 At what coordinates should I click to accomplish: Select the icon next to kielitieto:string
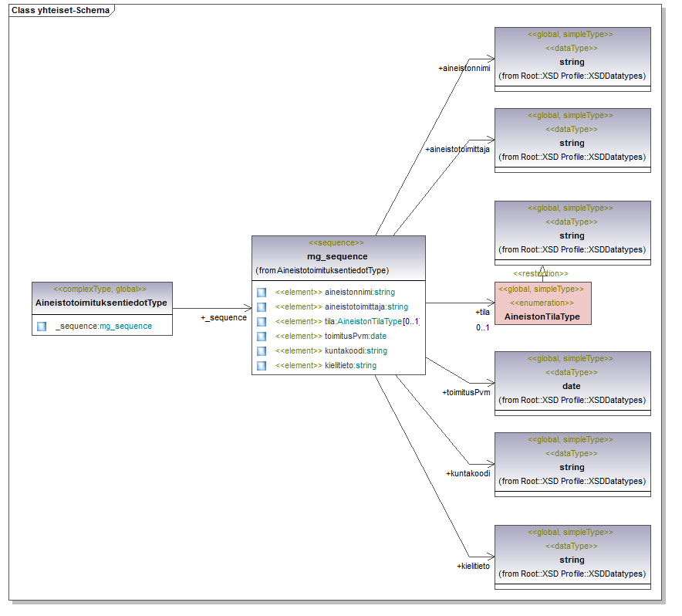262,366
